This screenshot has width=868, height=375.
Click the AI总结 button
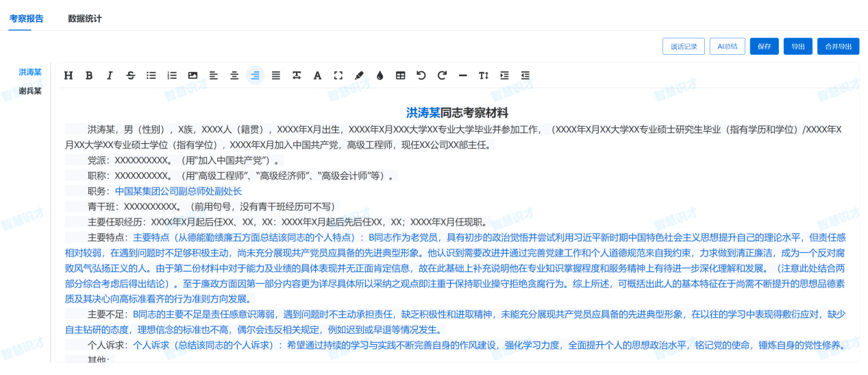(x=727, y=47)
